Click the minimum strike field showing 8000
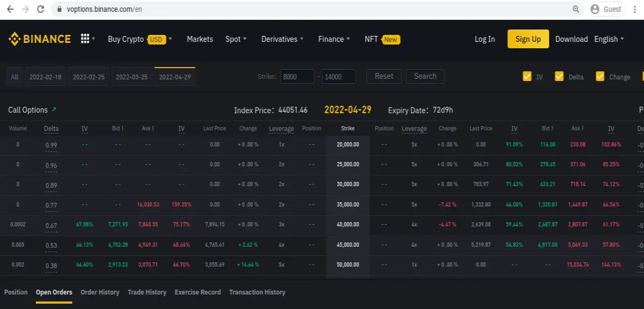The width and height of the screenshot is (644, 309). tap(297, 77)
